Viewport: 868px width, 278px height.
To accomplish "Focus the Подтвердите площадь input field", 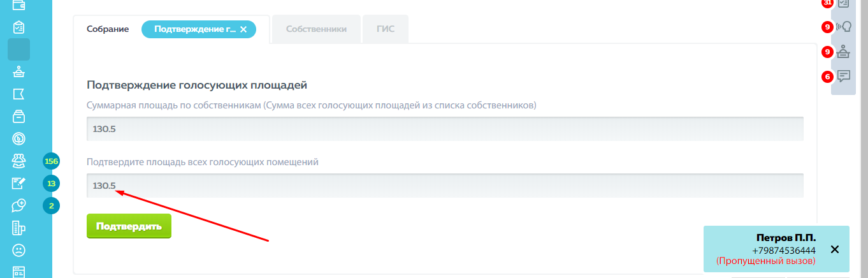I will click(445, 186).
